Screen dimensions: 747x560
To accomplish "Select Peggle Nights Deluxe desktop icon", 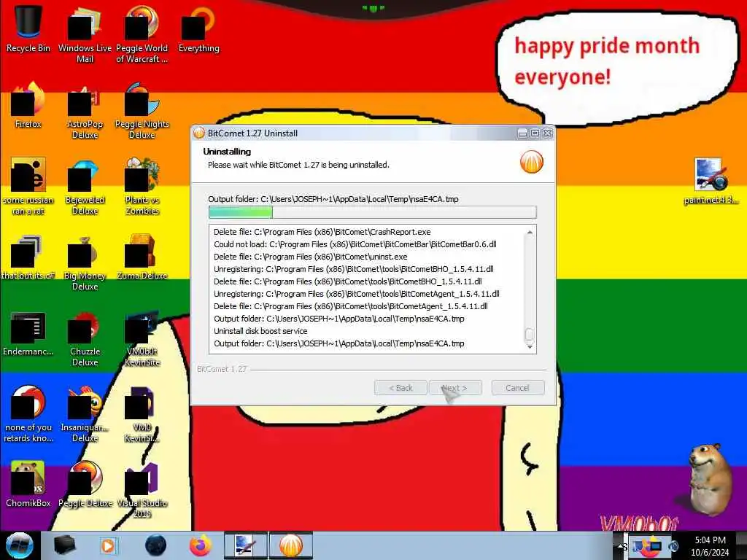I will point(142,111).
